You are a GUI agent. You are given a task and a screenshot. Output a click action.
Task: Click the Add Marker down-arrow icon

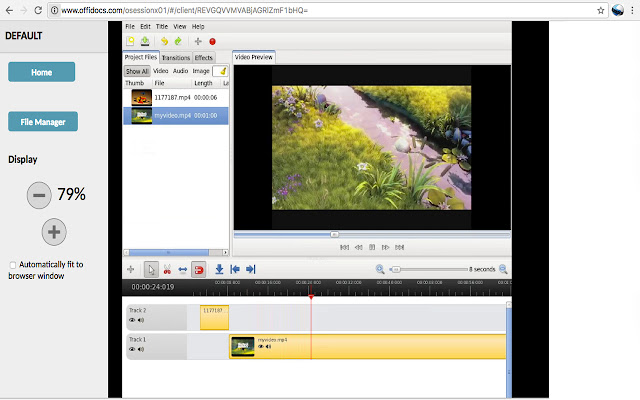click(x=219, y=269)
